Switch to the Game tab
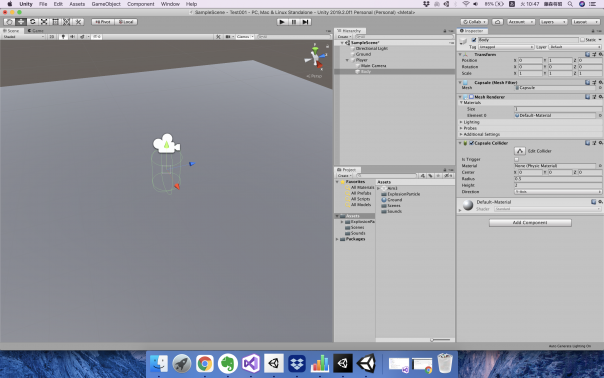 tap(35, 30)
